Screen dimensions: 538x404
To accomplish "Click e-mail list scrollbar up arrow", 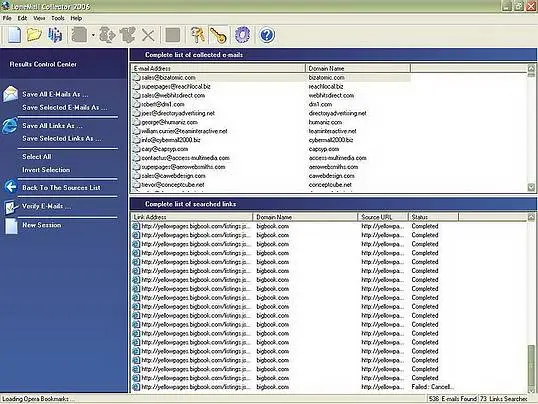I will click(x=531, y=68).
